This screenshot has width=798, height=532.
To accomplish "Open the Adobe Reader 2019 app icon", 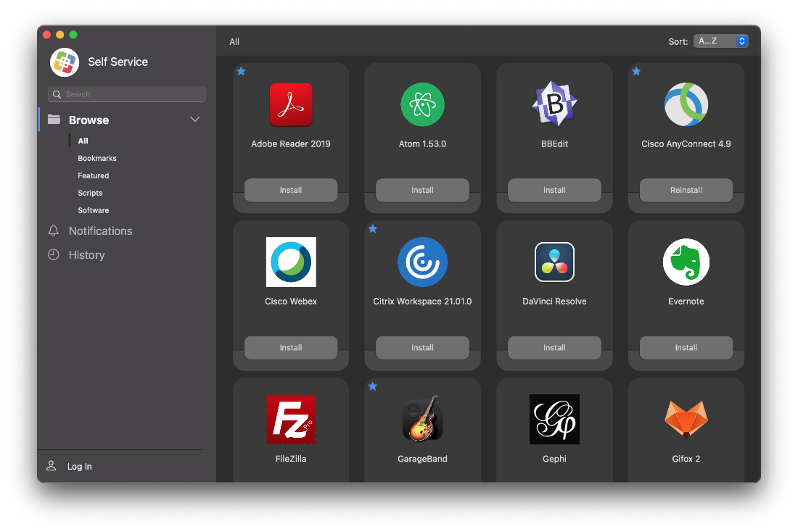I will 291,105.
